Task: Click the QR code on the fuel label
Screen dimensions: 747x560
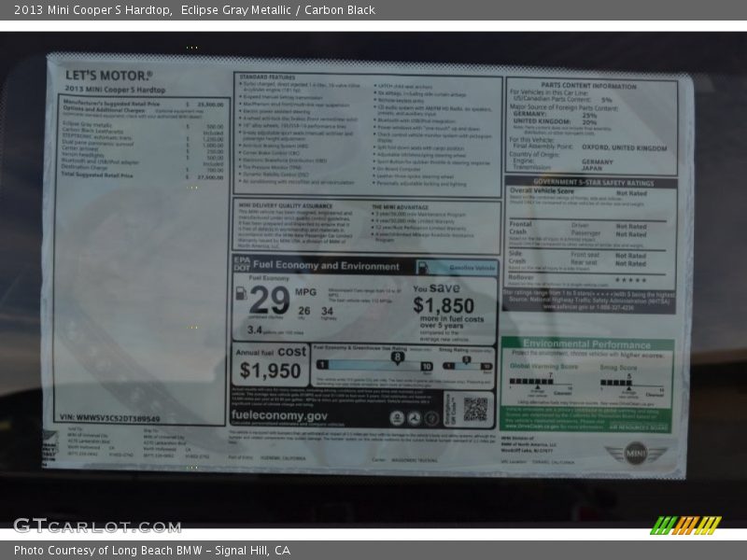Action: point(475,409)
